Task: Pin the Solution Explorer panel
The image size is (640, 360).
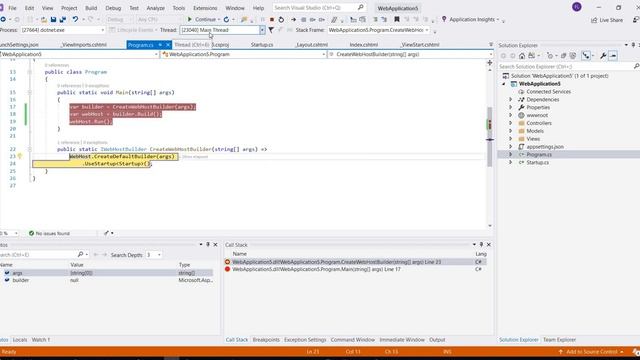Action: pos(633,45)
